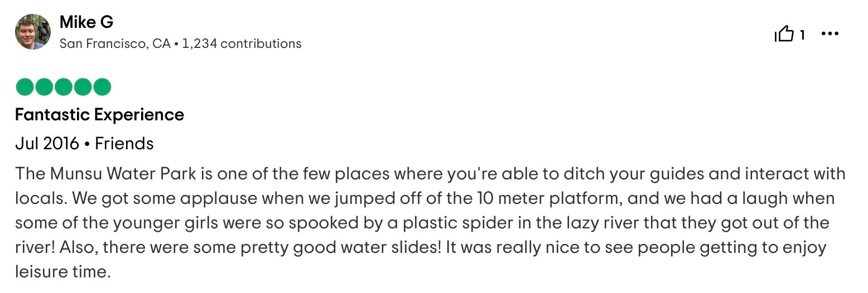Click the second green rating bubble
Screen dimensions: 868x293
coord(45,87)
